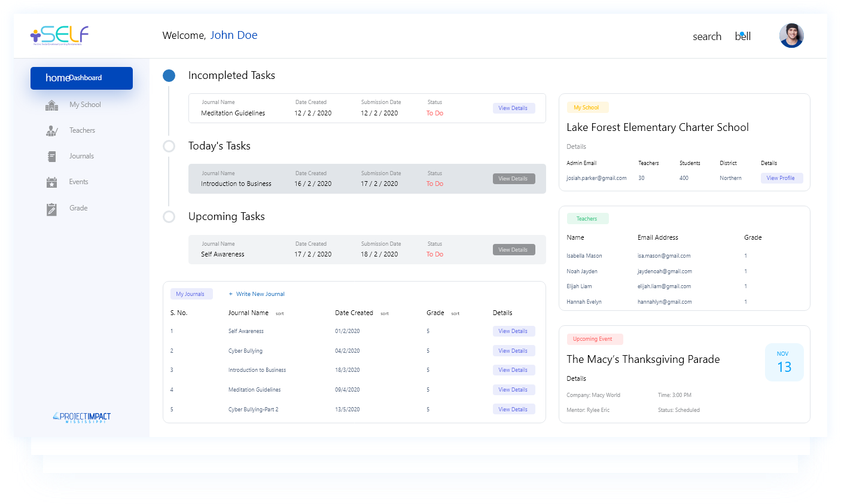Click the Journals notebook icon

(x=52, y=157)
